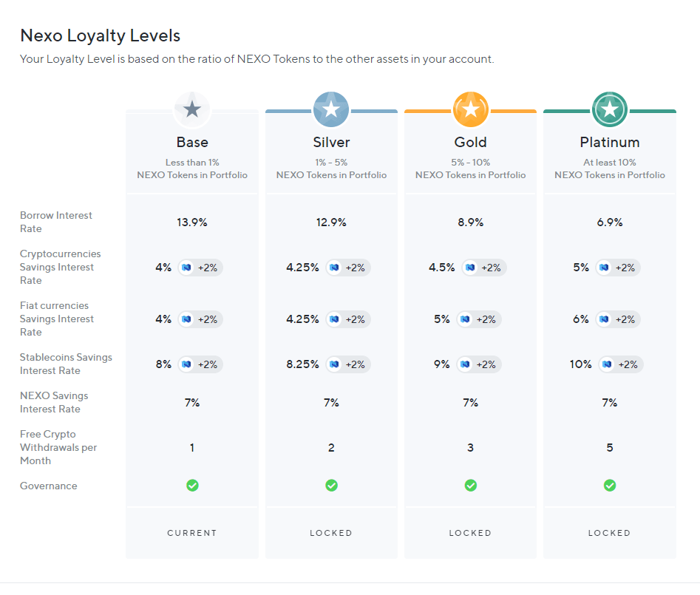Click the 12.9% Silver borrow rate
The width and height of the screenshot is (700, 595).
pos(331,222)
